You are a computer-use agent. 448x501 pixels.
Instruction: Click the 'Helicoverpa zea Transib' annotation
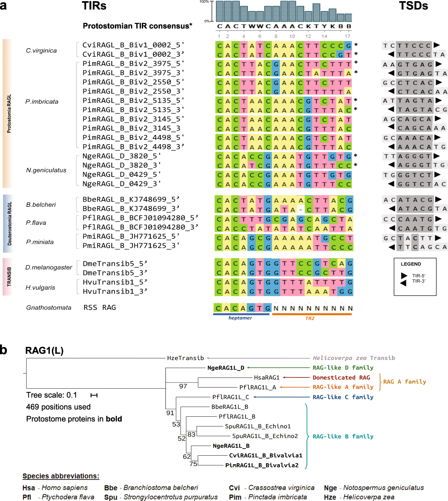(354, 358)
